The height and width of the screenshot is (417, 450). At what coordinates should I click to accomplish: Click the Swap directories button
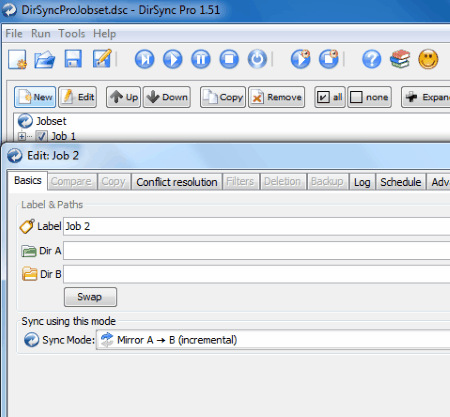pyautogui.click(x=90, y=297)
